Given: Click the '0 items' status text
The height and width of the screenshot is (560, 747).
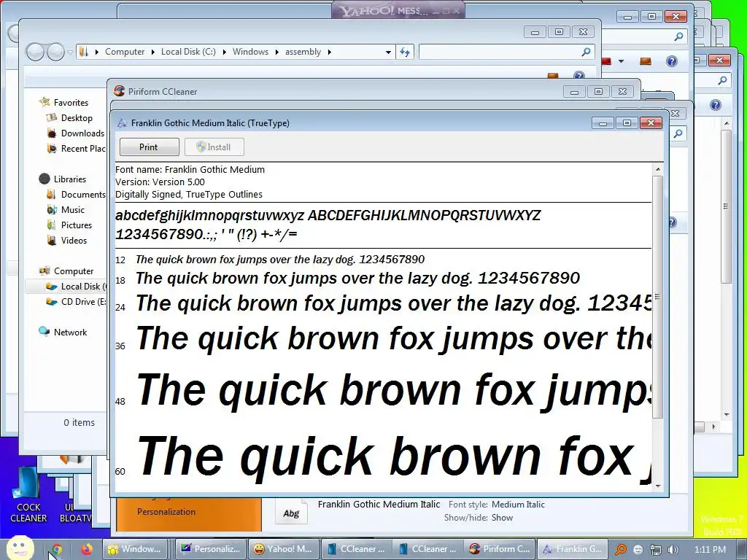Looking at the screenshot, I should pos(79,422).
